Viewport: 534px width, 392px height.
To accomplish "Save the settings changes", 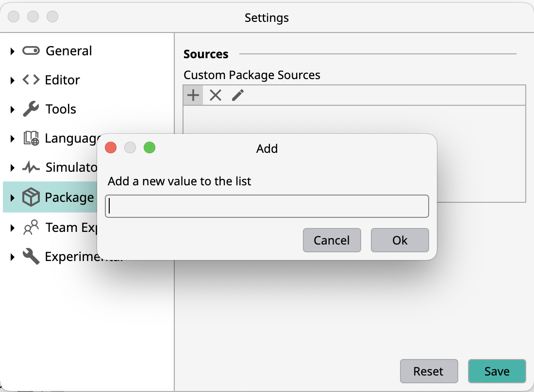I will pos(497,371).
